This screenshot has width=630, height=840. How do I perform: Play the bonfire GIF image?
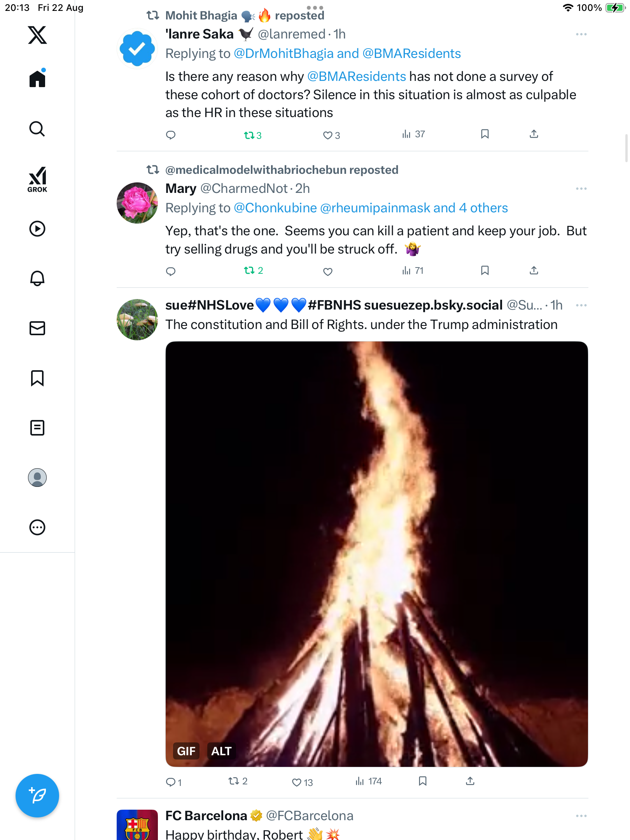376,544
